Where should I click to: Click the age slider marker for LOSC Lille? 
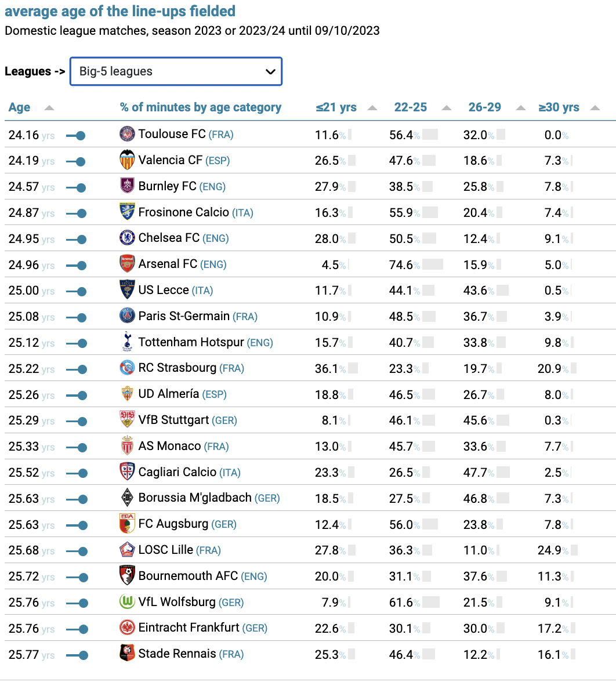pos(82,552)
